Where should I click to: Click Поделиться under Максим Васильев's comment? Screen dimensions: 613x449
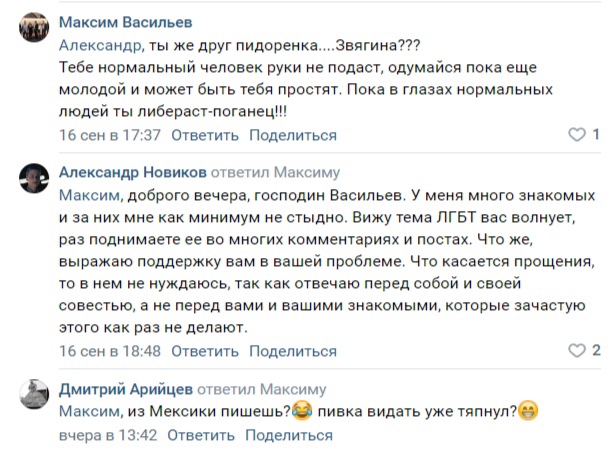pos(292,135)
